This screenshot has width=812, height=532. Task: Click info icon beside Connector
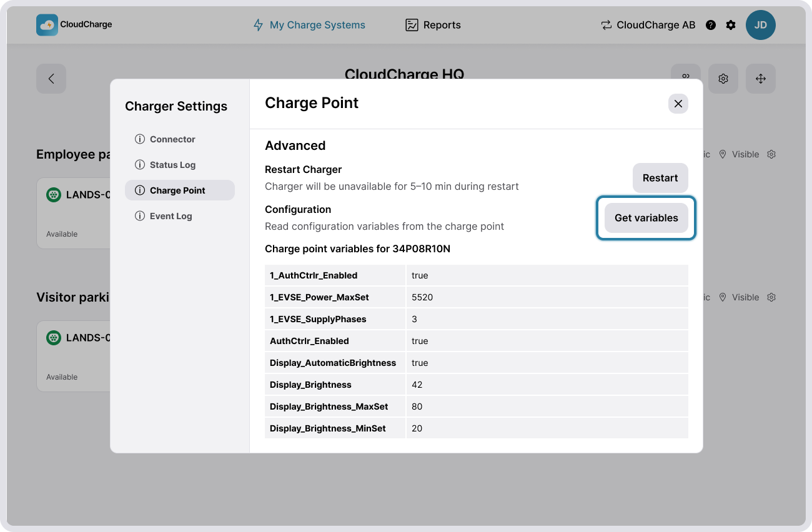[x=140, y=139]
